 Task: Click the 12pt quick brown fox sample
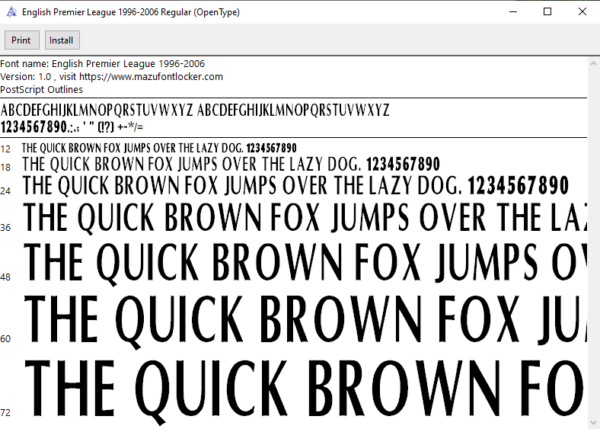159,148
